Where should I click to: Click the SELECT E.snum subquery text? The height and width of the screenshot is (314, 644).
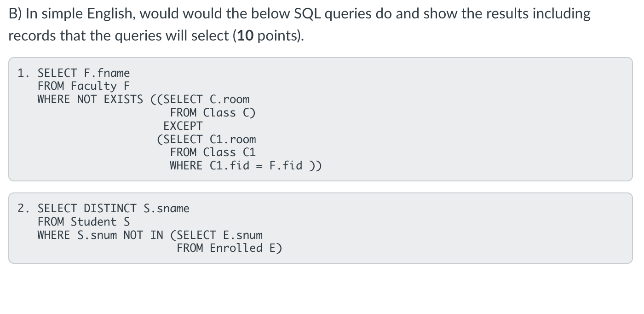click(x=220, y=235)
